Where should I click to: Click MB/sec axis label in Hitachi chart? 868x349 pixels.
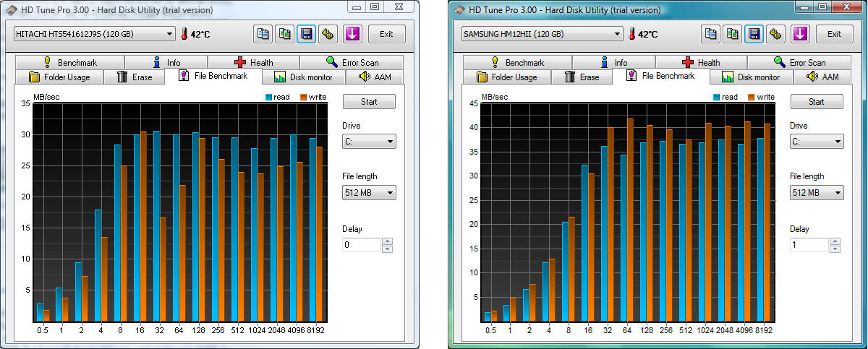coord(46,96)
